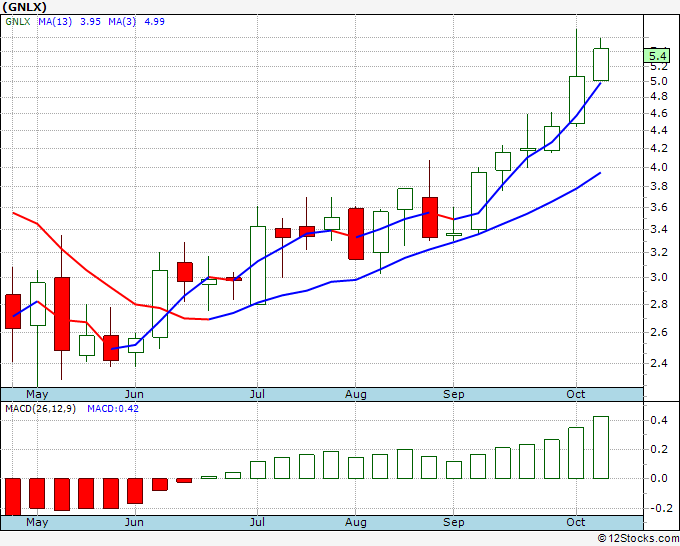680x546 pixels.
Task: Click the (GNLX) chart title
Action: 24,7
